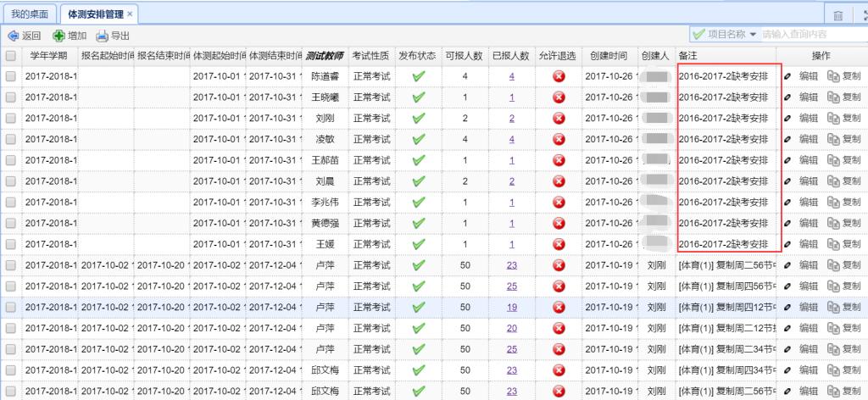Screen dimensions: 868x400
Task: Click green check 发布状态 icon for 凌敏
Action: point(417,139)
